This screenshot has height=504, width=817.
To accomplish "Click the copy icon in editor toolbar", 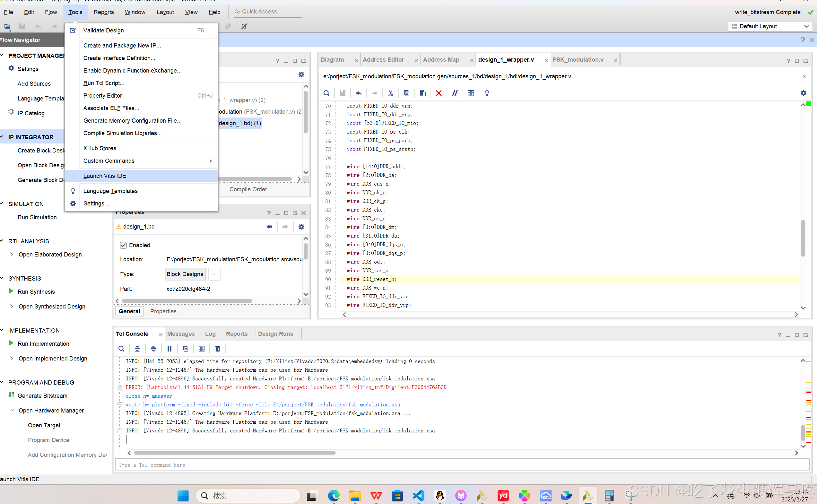I will pyautogui.click(x=406, y=93).
